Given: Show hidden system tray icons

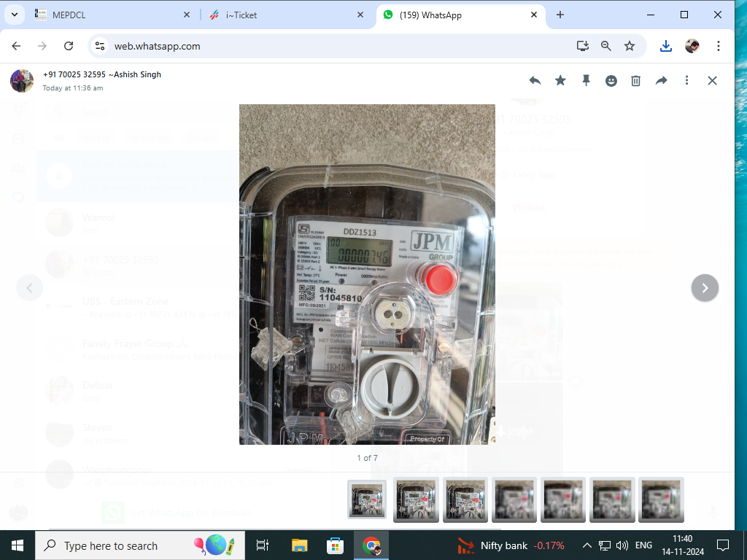Looking at the screenshot, I should click(587, 545).
